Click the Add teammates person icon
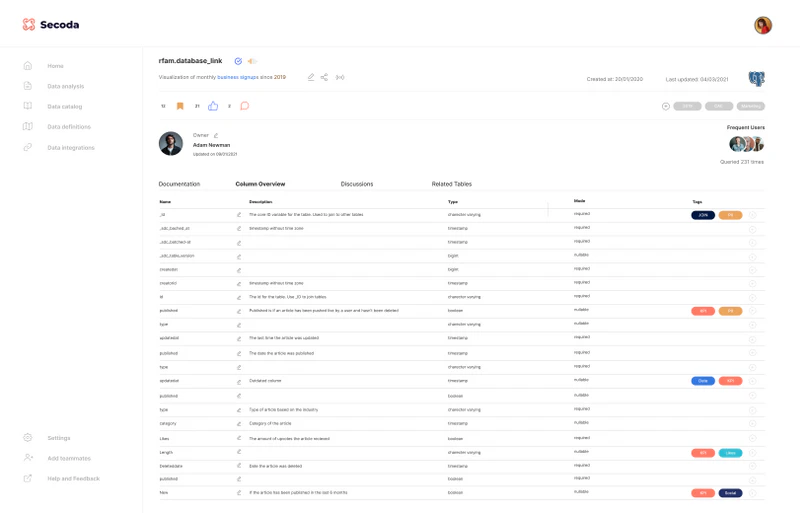The height and width of the screenshot is (513, 800). (x=28, y=458)
